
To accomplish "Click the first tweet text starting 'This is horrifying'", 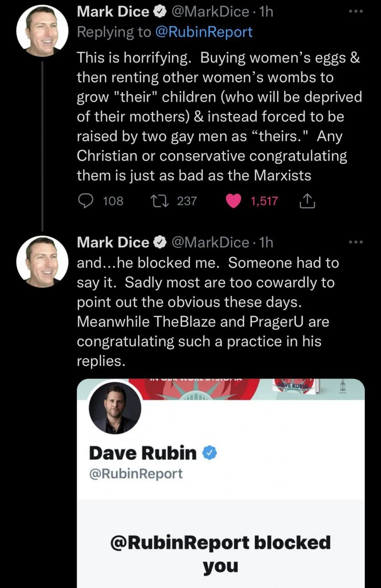I will (219, 116).
